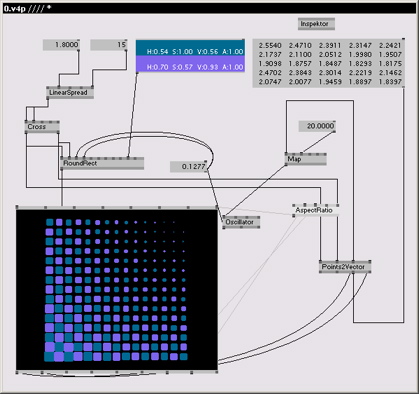Pick the teal color H:0.54 swatch

click(190, 48)
